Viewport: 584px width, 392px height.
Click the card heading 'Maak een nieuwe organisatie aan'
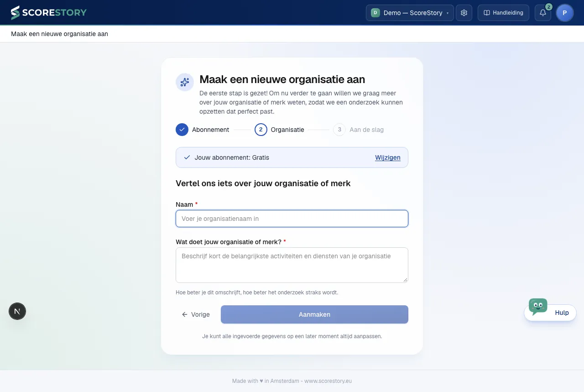point(282,79)
